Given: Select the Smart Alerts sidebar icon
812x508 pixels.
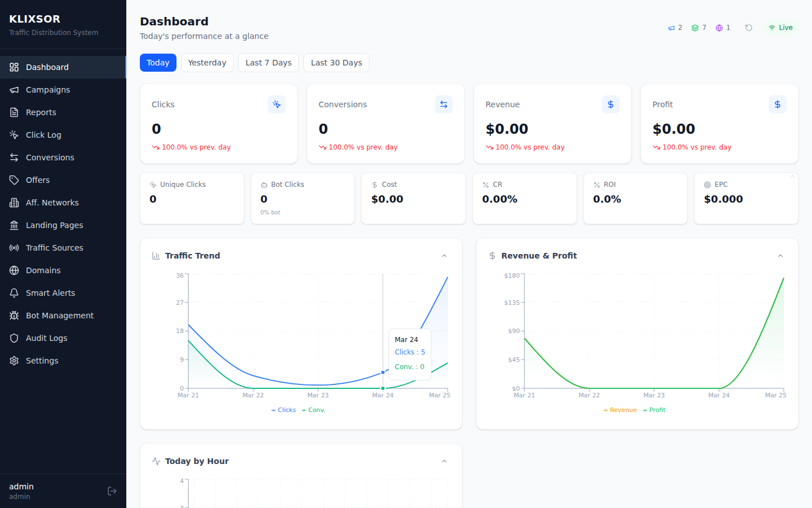Looking at the screenshot, I should 14,292.
